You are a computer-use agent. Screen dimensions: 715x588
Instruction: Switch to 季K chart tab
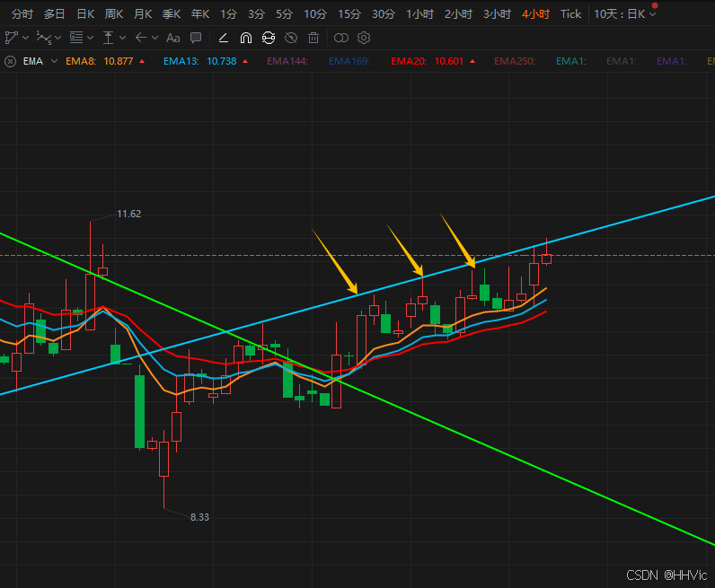[x=172, y=14]
